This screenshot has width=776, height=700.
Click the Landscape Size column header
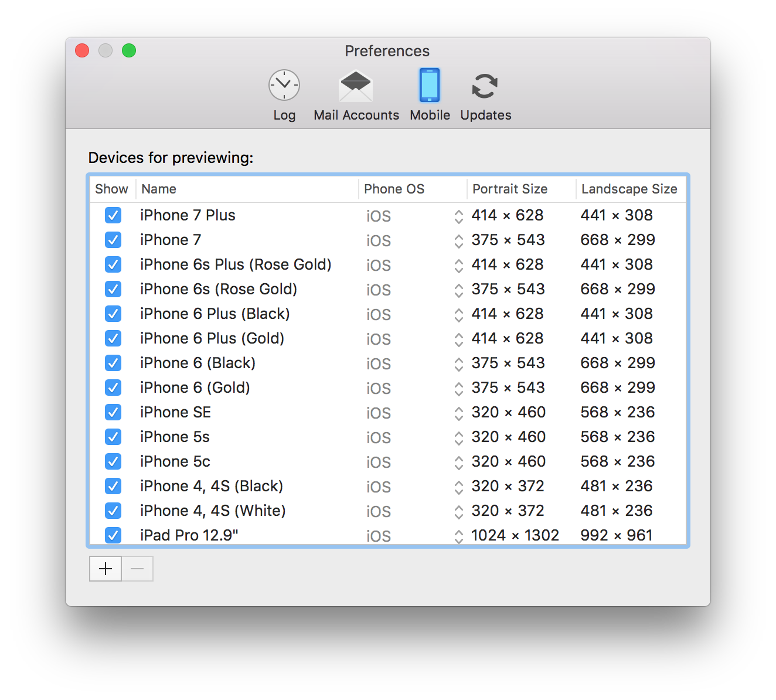[629, 189]
